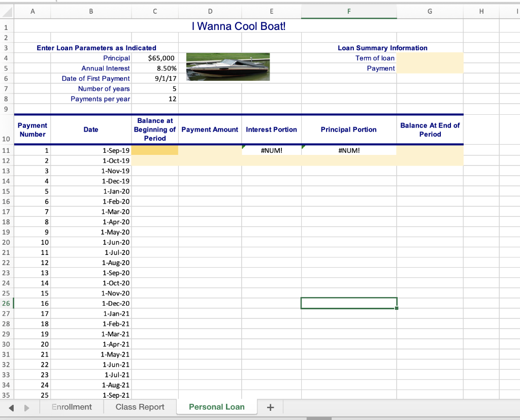
Task: Select column H header
Action: pos(481,11)
